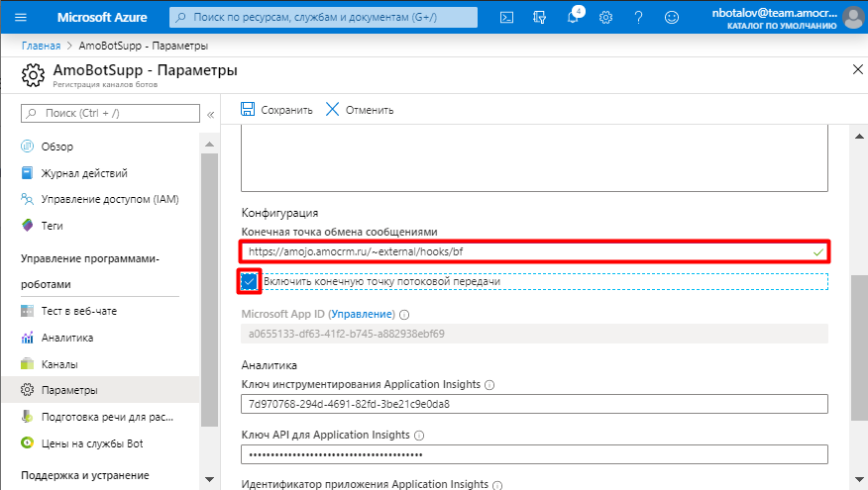Click the Каналы box icon
Viewport: 868px width, 490px height.
[27, 364]
